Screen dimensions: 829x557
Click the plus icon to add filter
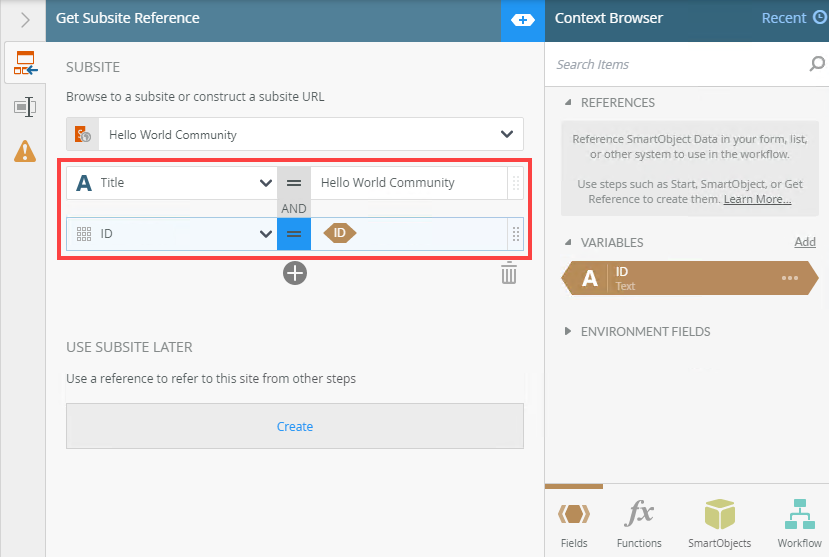click(x=294, y=272)
